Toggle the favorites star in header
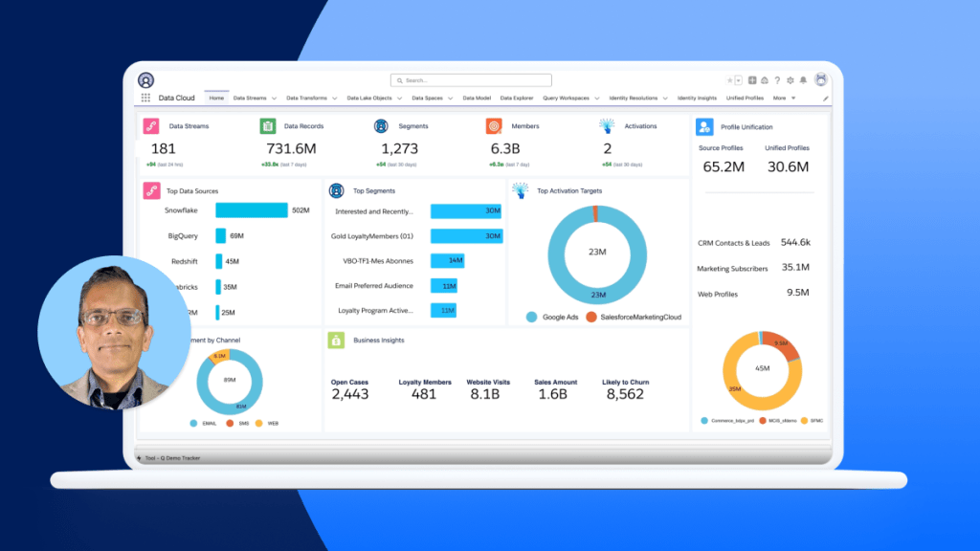The width and height of the screenshot is (980, 551). tap(729, 79)
